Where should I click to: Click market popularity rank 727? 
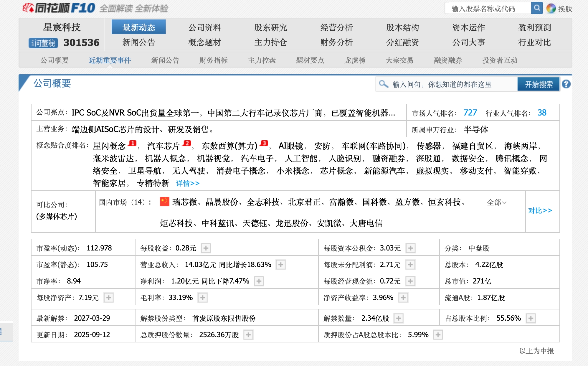point(470,113)
